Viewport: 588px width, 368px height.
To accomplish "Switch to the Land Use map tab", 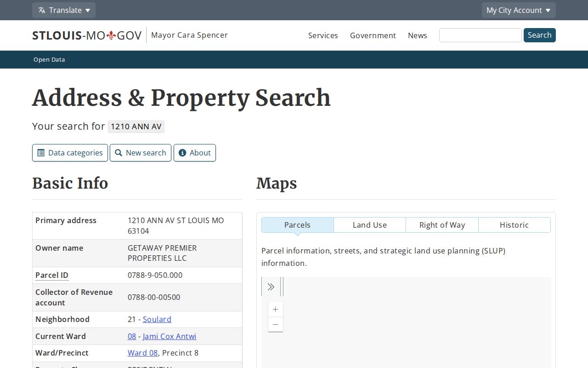I will (370, 225).
